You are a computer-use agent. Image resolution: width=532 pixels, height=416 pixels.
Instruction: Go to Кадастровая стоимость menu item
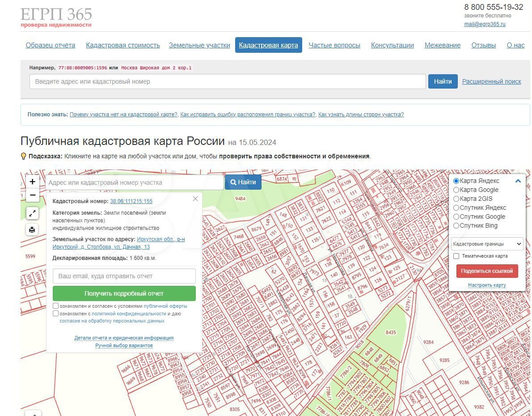coord(123,45)
